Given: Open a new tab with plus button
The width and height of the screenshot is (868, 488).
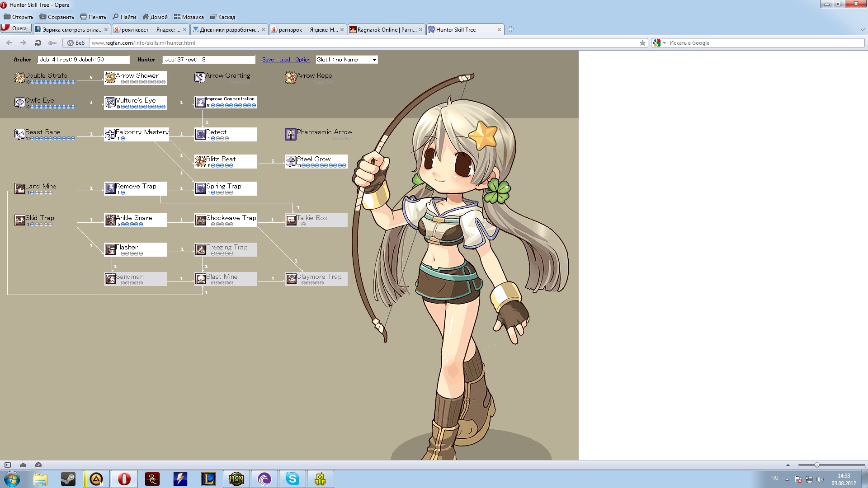Looking at the screenshot, I should tap(510, 29).
